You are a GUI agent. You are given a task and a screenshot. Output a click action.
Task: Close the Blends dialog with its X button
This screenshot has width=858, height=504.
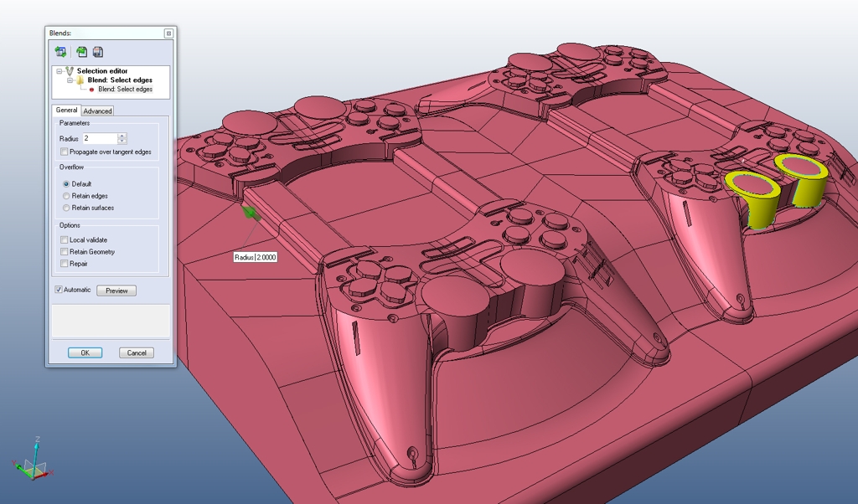[168, 33]
